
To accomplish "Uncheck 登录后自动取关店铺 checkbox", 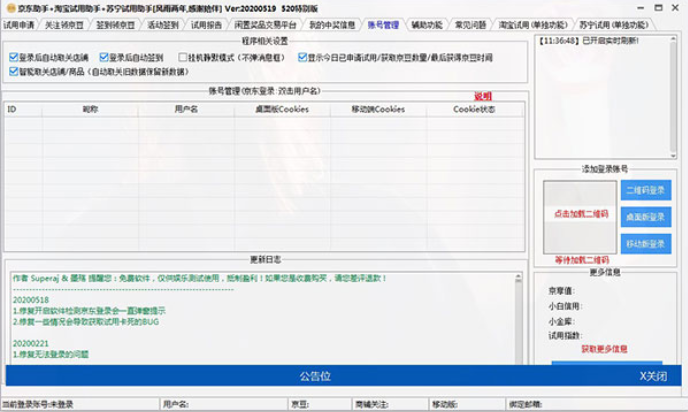I will 13,57.
